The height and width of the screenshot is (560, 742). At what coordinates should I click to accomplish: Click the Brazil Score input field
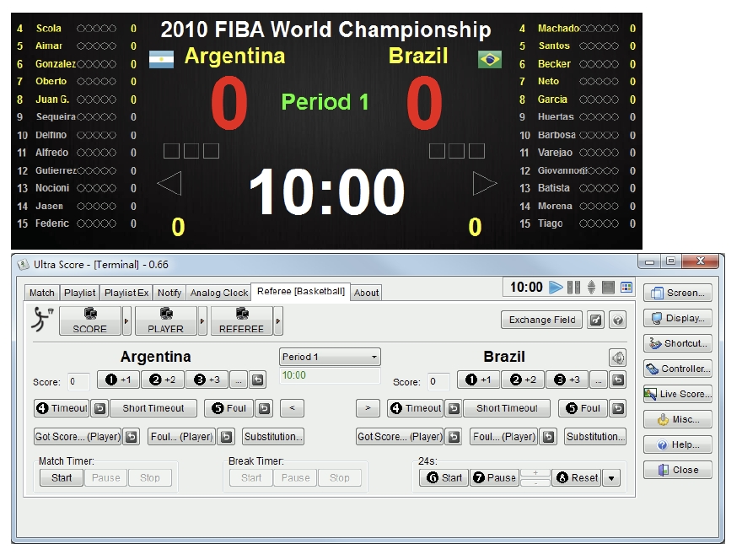tap(438, 381)
